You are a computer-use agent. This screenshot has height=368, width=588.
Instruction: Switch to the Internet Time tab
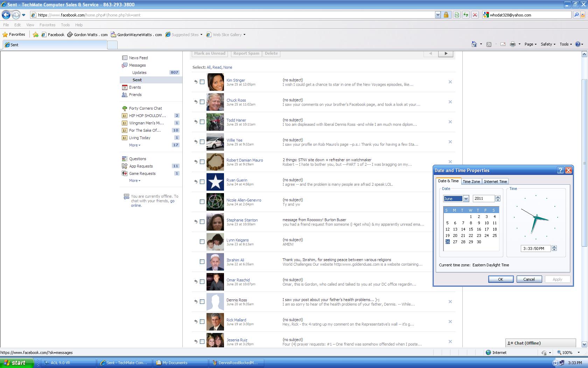pos(495,182)
